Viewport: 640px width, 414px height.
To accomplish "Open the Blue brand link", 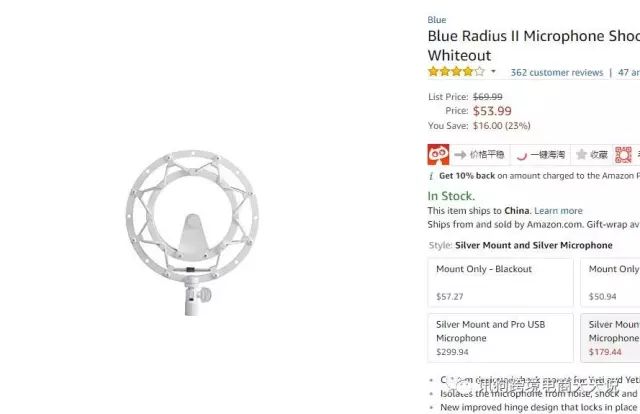I will click(x=437, y=20).
